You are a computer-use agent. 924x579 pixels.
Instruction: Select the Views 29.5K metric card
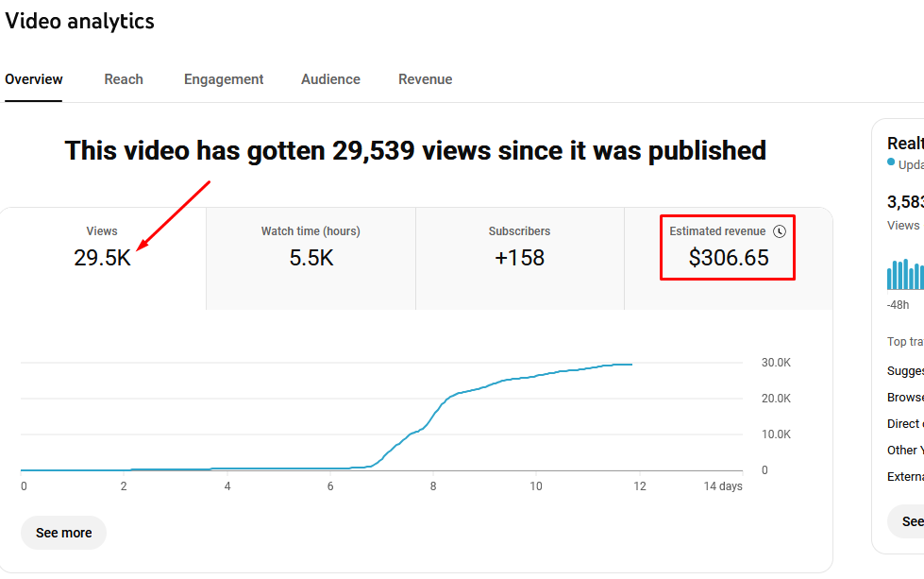tap(102, 247)
